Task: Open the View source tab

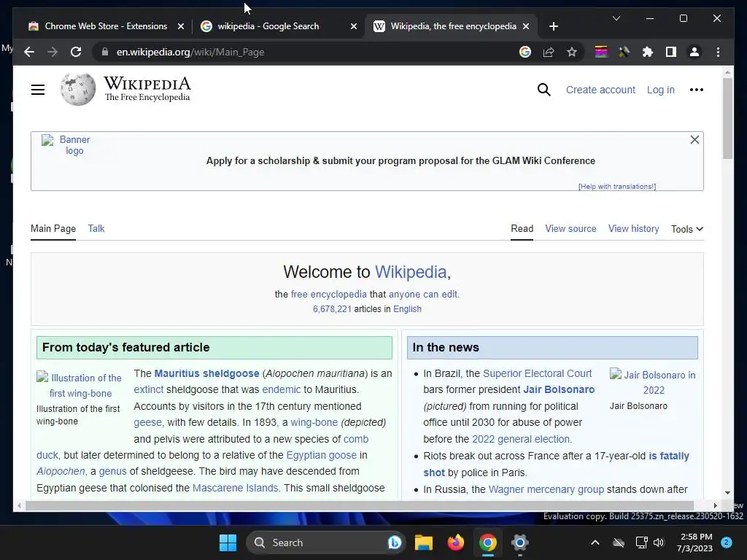Action: tap(570, 228)
